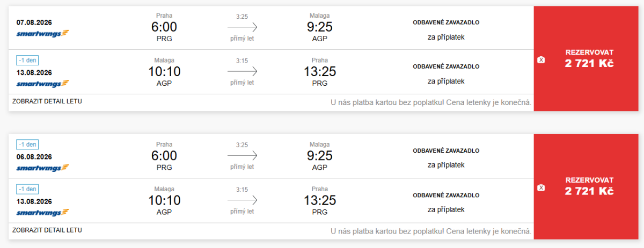Click ODBAVENÉ ZAVAZADLO on second card's return flight
Screen dimensions: 644x248
pyautogui.click(x=446, y=196)
